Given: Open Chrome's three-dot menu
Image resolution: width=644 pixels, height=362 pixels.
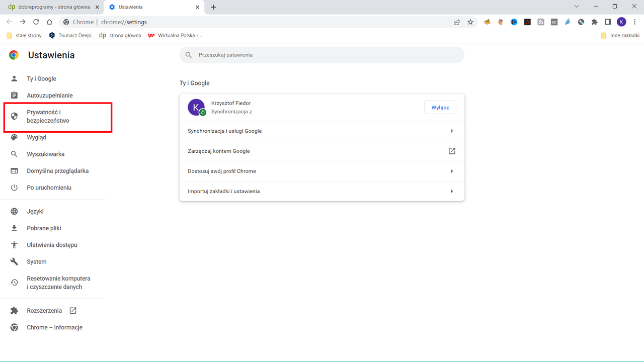Looking at the screenshot, I should [635, 22].
